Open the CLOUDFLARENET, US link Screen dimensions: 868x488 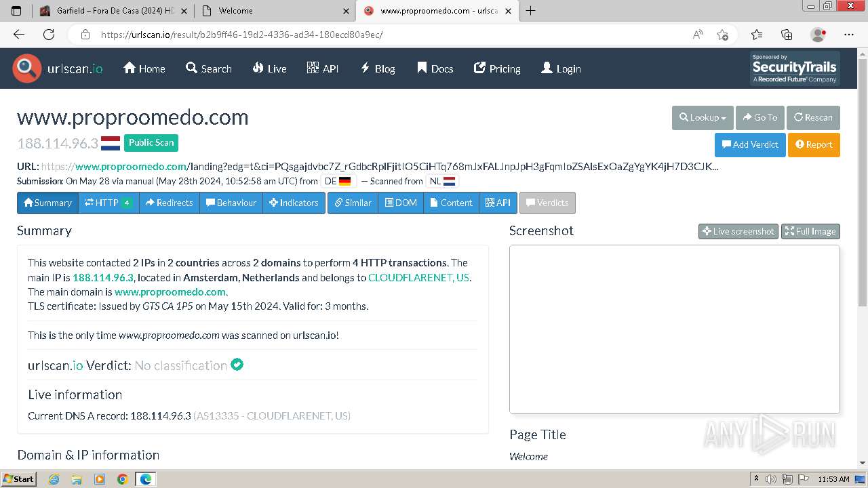(x=418, y=277)
